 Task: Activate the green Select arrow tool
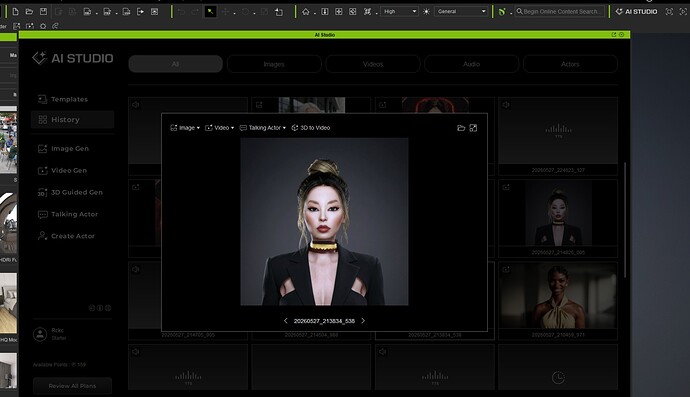210,11
